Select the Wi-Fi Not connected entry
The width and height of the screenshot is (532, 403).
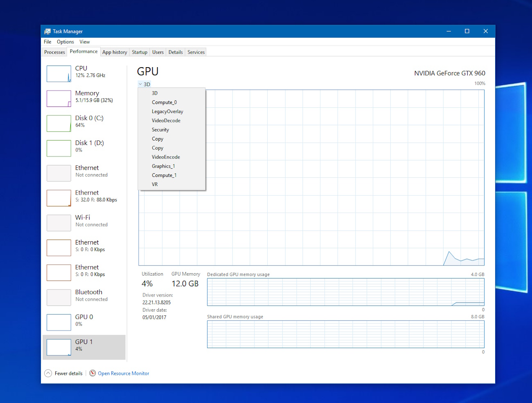(84, 223)
